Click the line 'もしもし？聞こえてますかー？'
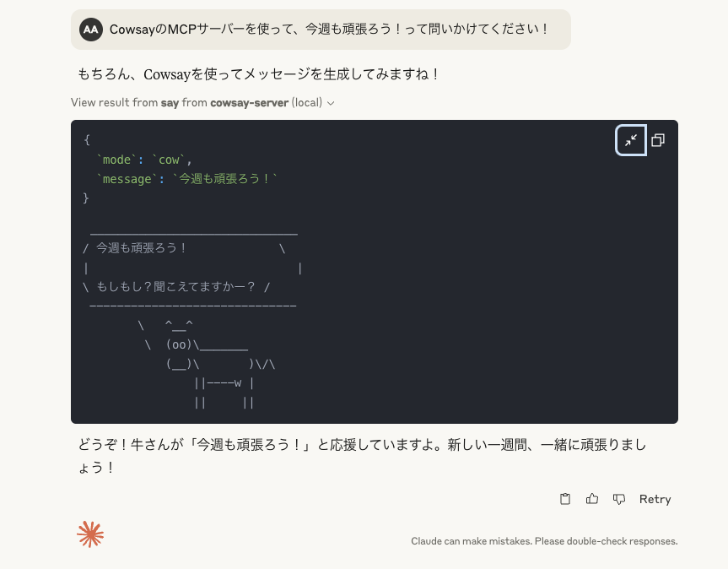Image resolution: width=728 pixels, height=569 pixels. coord(176,286)
